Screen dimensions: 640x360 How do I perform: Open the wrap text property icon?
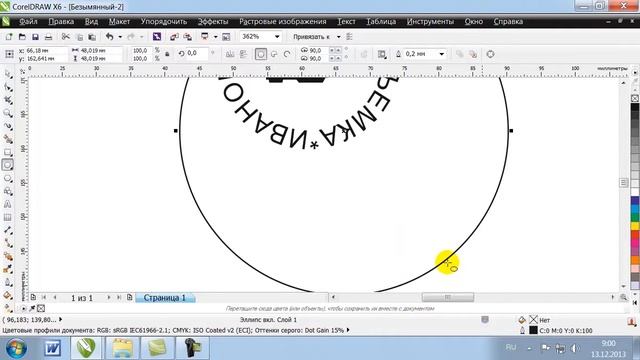click(382, 54)
